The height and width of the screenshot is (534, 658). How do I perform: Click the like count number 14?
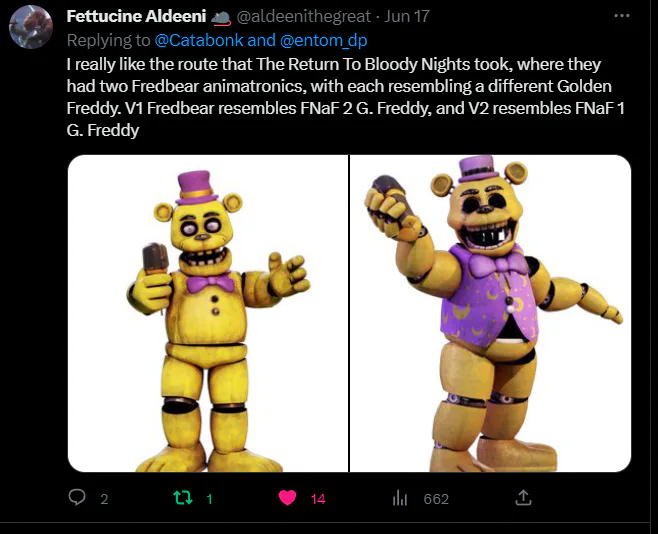[318, 499]
